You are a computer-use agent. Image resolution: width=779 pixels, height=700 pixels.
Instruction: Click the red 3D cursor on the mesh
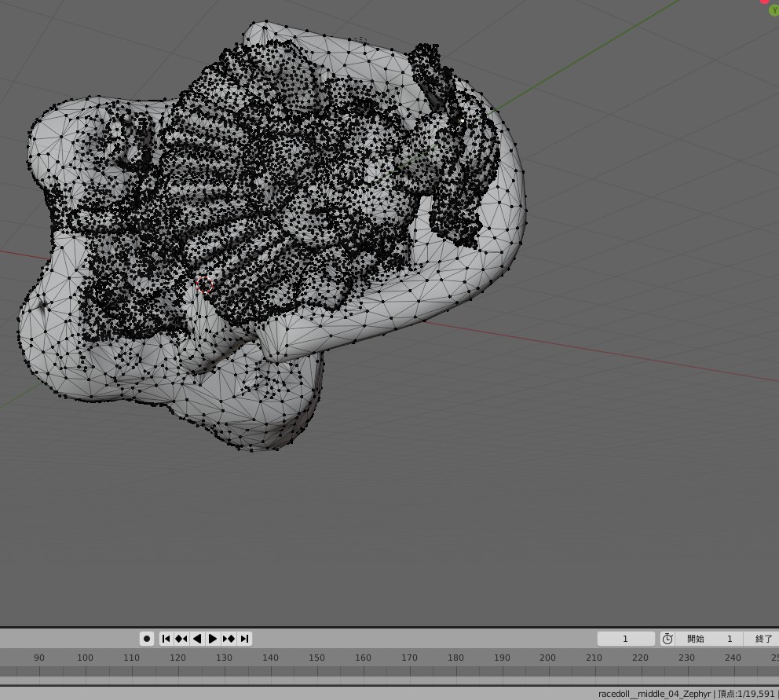[205, 286]
